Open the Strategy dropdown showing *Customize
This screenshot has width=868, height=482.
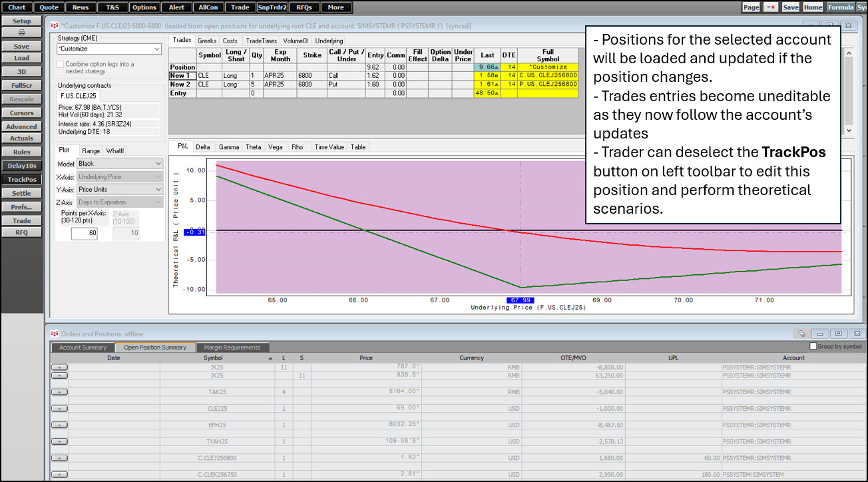[109, 49]
